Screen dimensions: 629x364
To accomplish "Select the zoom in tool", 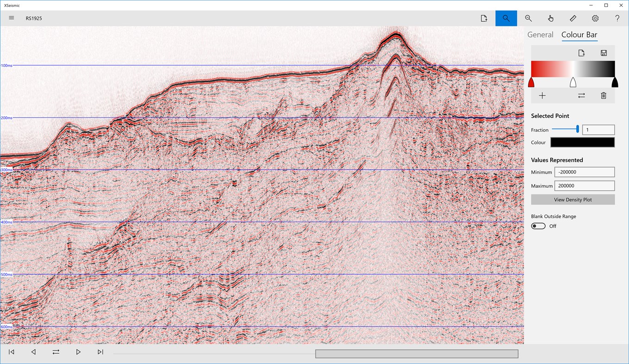I will pos(506,18).
